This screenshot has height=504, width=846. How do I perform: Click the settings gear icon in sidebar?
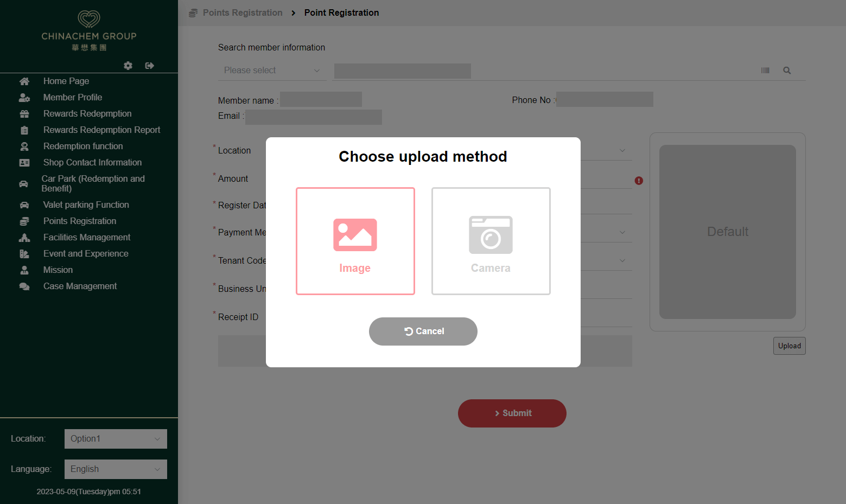pos(128,66)
